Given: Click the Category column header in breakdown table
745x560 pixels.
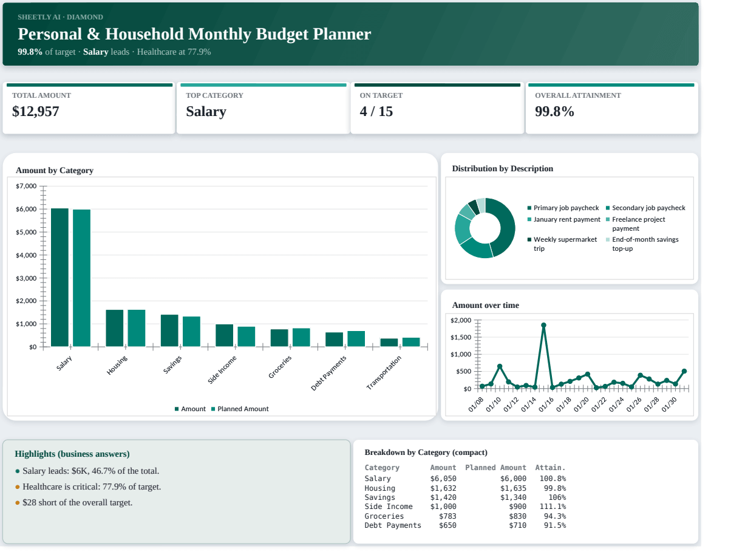Looking at the screenshot, I should tap(382, 468).
